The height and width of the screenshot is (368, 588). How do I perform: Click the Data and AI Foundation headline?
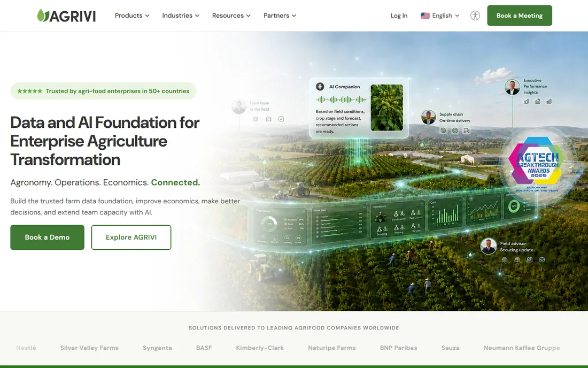tap(105, 141)
